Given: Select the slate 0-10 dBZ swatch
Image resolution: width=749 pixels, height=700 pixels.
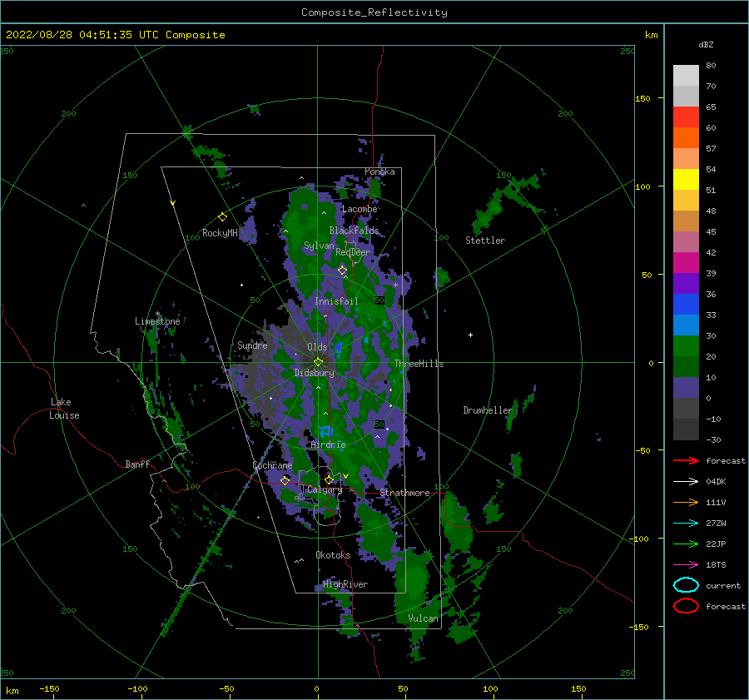Looking at the screenshot, I should tap(686, 388).
